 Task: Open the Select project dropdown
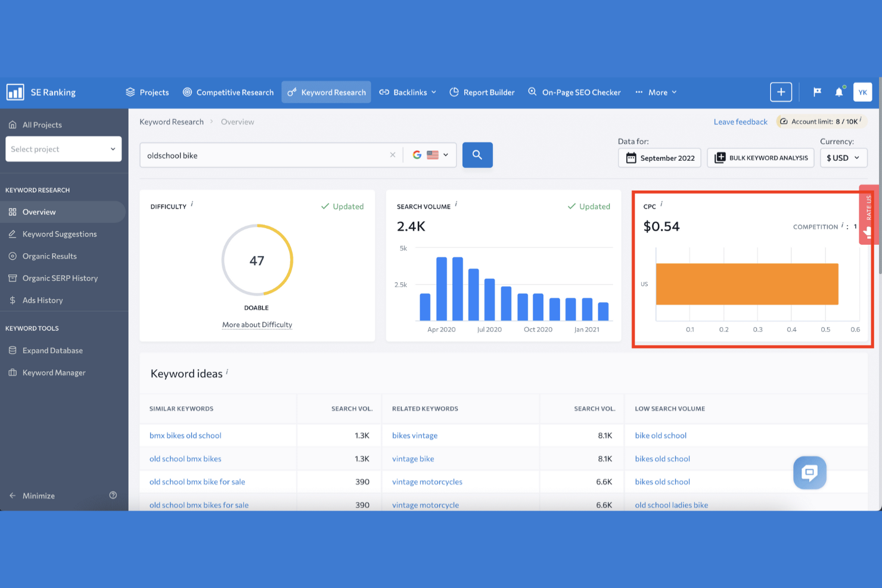[63, 149]
